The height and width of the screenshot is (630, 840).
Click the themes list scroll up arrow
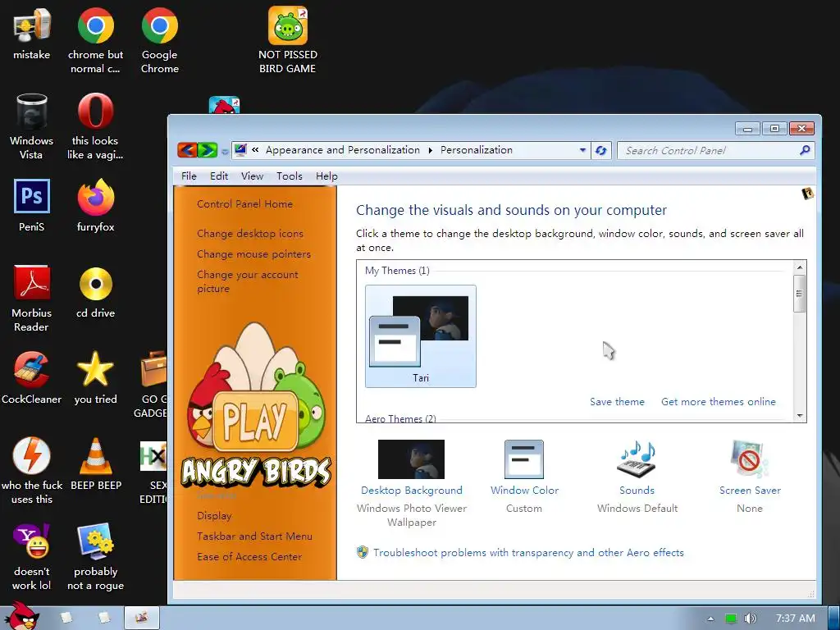[799, 267]
